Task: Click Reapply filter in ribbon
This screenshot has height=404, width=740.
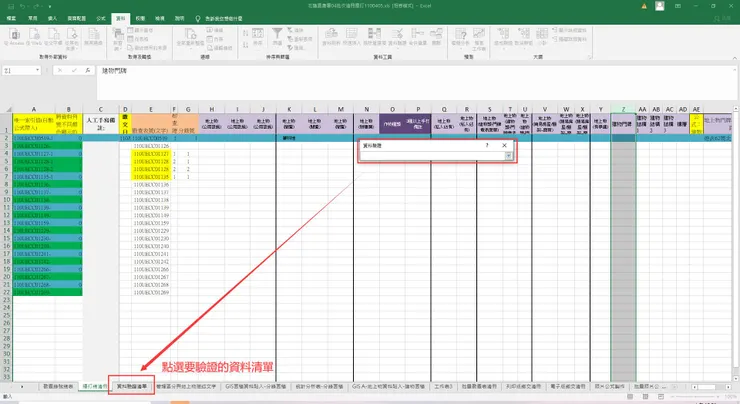Action: point(300,39)
